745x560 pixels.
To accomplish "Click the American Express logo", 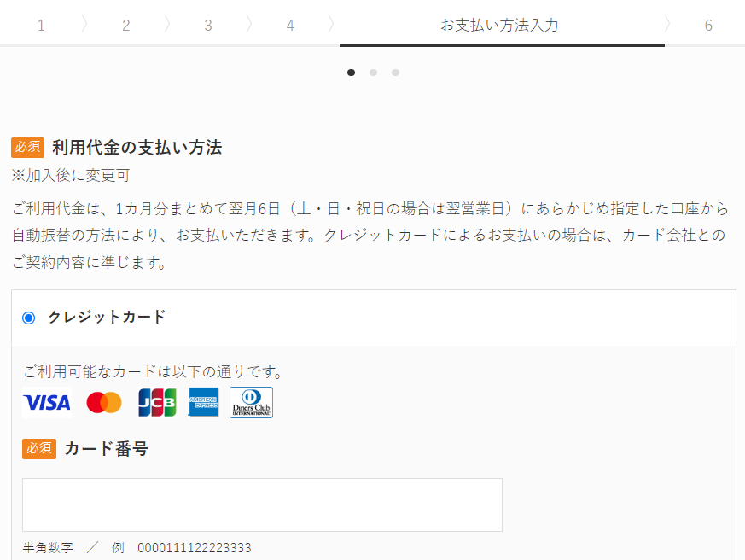I will [x=203, y=402].
